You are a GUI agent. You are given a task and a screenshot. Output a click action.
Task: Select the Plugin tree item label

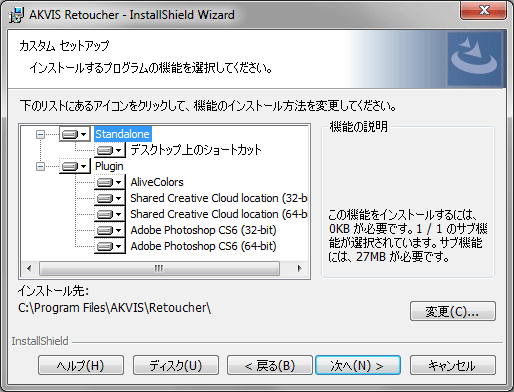[x=109, y=166]
